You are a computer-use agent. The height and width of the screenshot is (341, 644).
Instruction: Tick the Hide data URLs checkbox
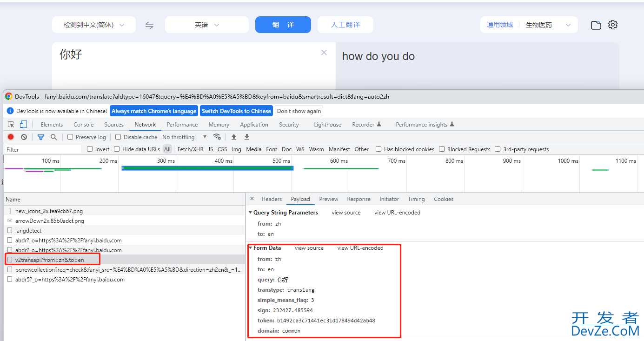pyautogui.click(x=117, y=149)
